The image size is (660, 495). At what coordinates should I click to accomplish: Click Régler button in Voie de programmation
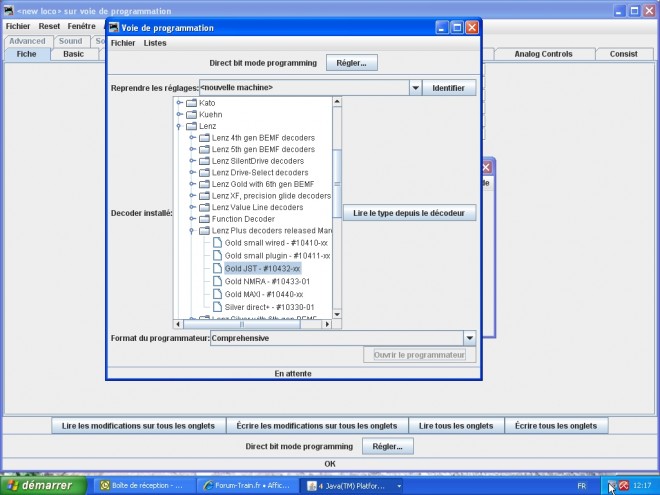(x=351, y=63)
